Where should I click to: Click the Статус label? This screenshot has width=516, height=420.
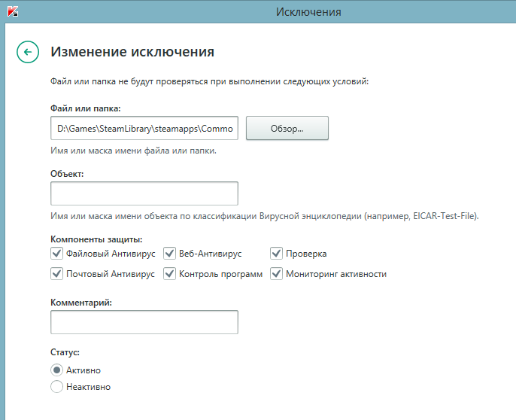(x=65, y=352)
